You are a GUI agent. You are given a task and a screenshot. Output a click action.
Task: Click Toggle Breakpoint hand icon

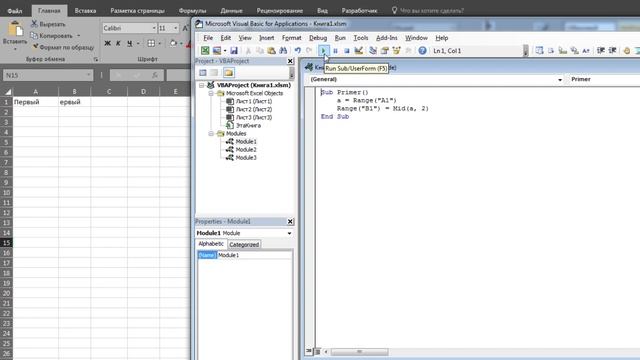(627, 51)
